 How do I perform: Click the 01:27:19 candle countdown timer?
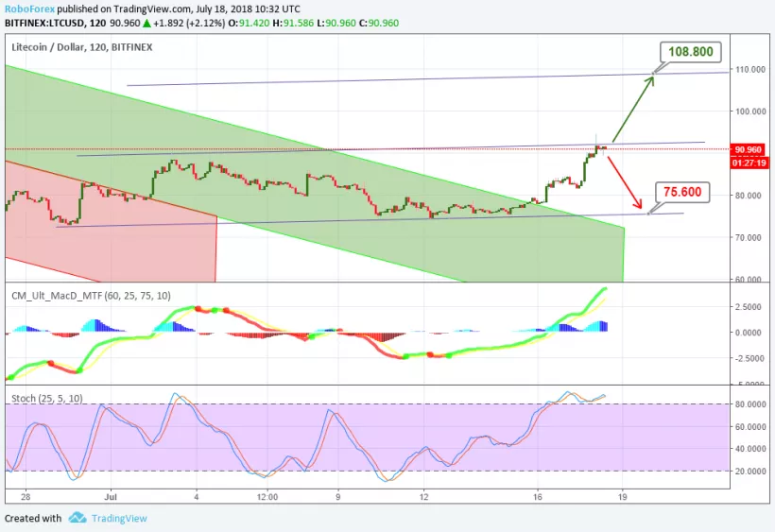tap(749, 162)
